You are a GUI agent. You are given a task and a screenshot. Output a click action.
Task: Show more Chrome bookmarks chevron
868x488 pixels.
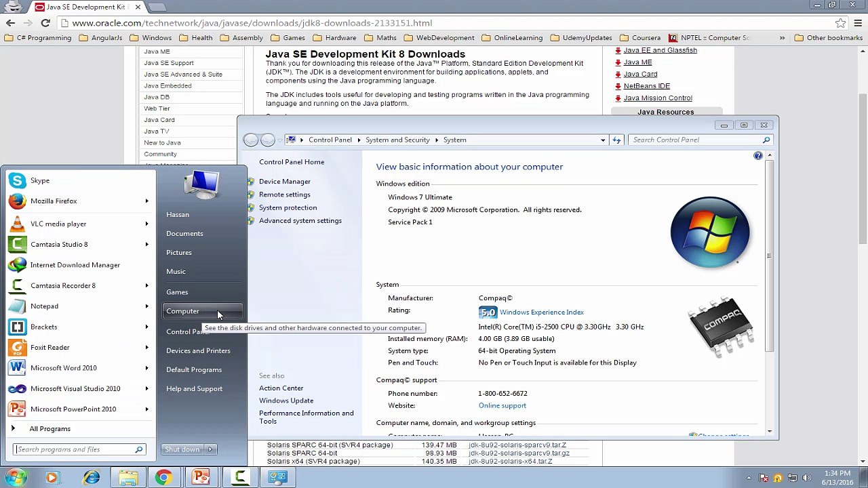tap(782, 38)
